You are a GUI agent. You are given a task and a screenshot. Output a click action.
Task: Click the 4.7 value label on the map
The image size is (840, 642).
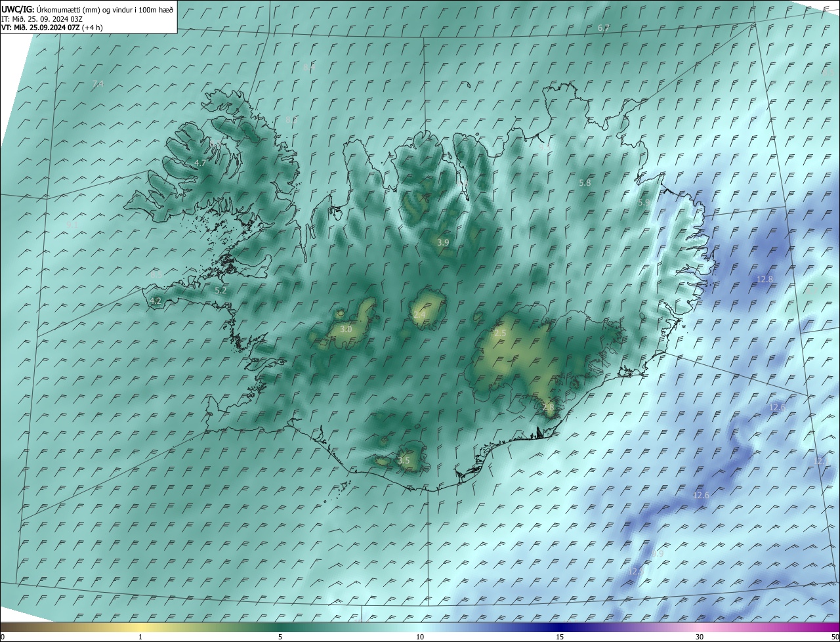pyautogui.click(x=200, y=163)
